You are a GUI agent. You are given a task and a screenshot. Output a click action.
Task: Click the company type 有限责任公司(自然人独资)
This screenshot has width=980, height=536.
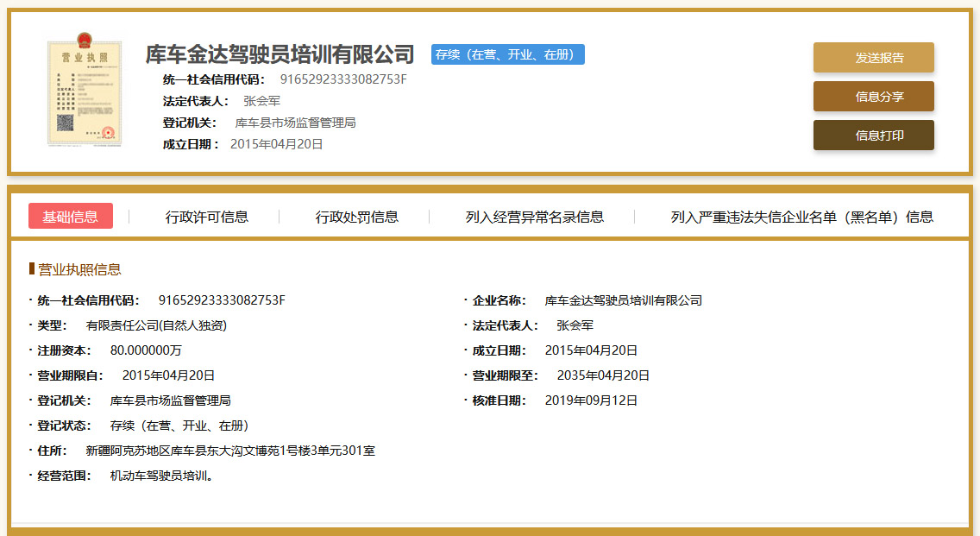tap(156, 325)
